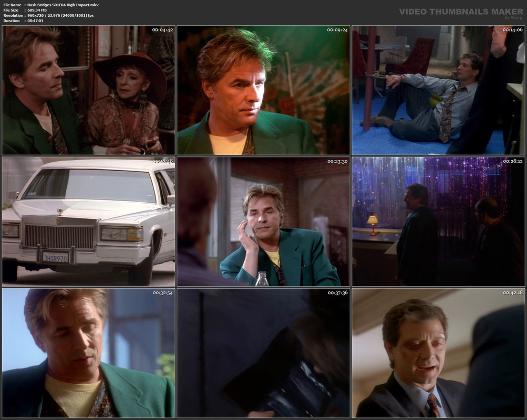Click the file size value '609.34 MB'
The height and width of the screenshot is (420, 527).
[37, 10]
